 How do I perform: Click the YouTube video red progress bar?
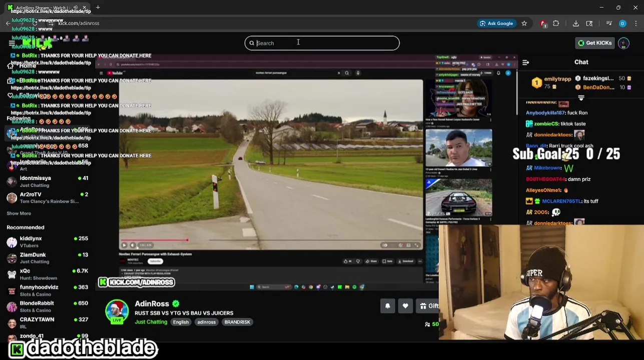(x=154, y=240)
